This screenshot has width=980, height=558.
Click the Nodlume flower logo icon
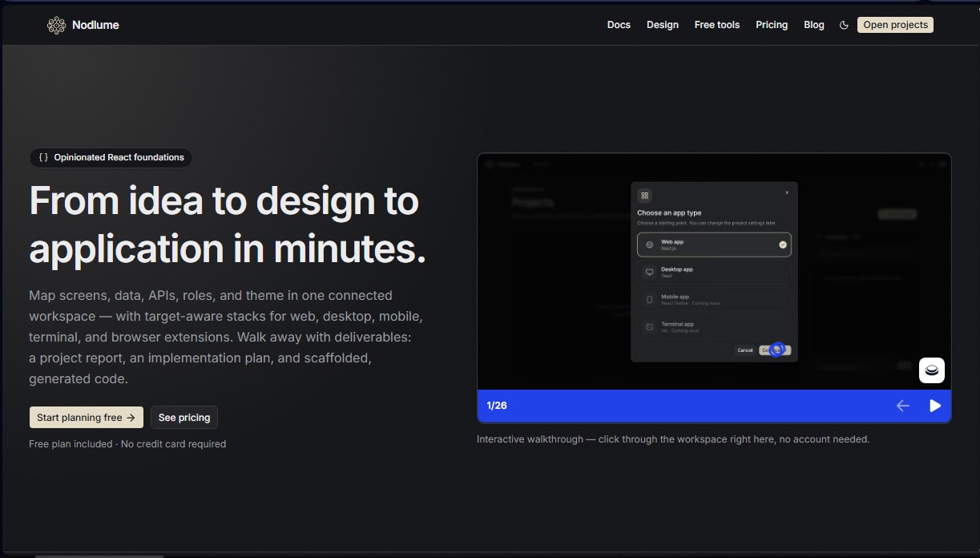[56, 25]
